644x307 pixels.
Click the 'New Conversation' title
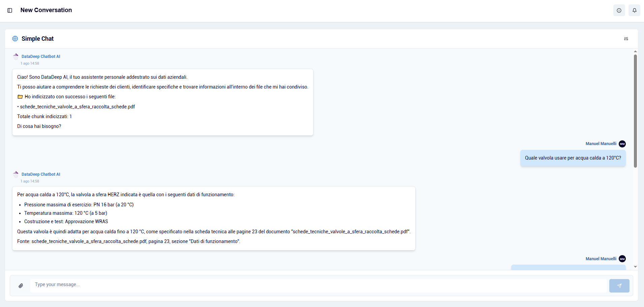pos(46,10)
